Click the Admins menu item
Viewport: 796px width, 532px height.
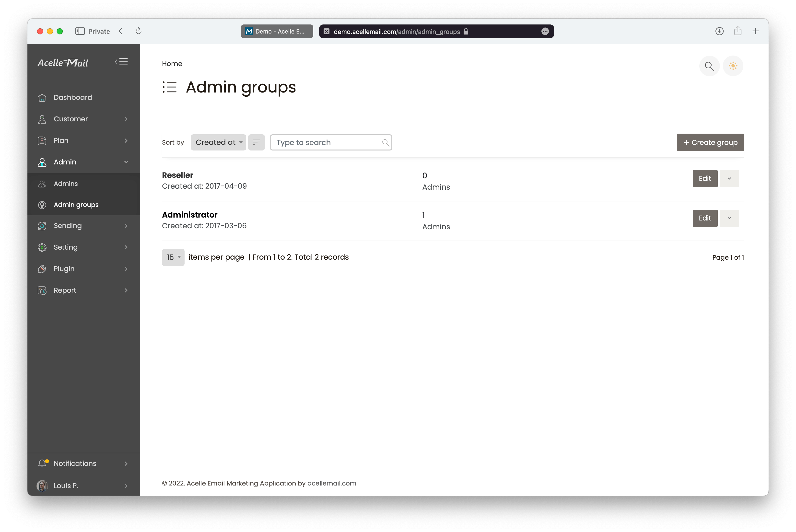tap(66, 183)
